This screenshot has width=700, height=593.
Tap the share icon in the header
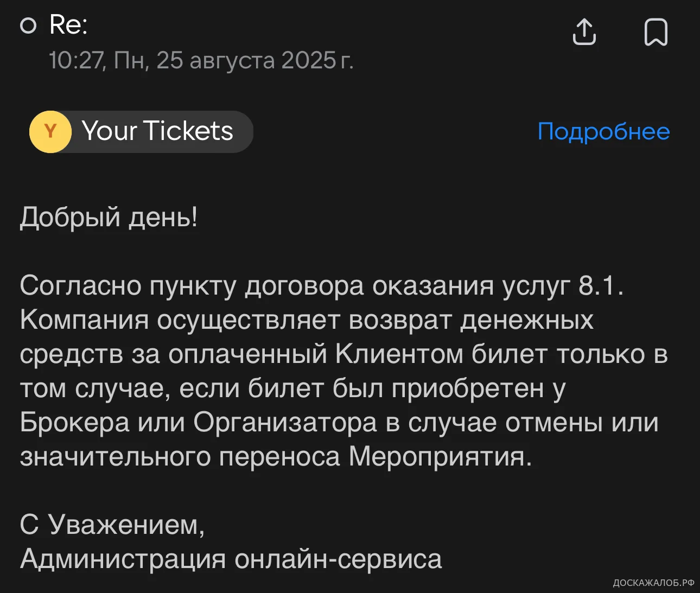coord(584,32)
